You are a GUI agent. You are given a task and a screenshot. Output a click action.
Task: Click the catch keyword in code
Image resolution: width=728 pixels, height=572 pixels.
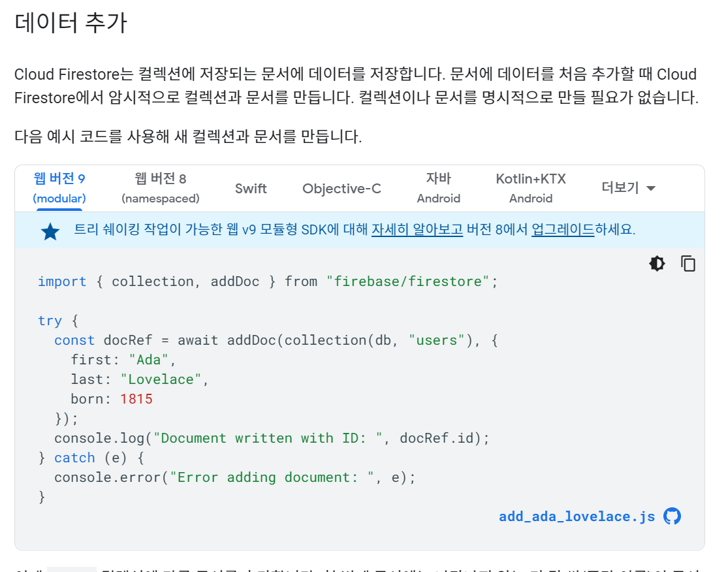(x=74, y=458)
